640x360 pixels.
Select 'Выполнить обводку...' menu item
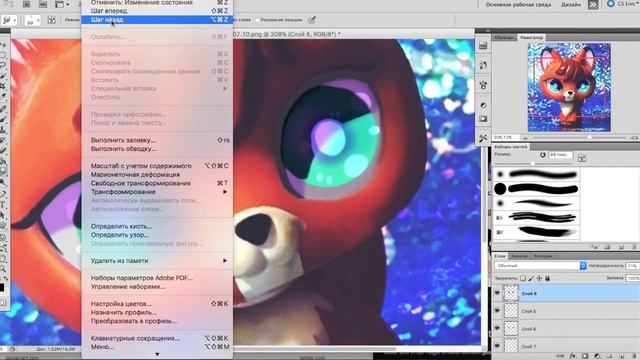[x=157, y=149]
